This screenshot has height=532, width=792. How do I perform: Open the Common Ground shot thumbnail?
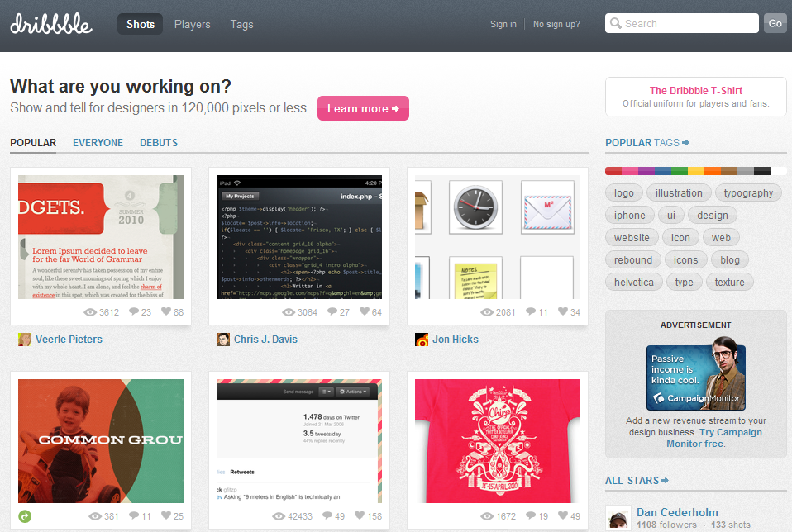(101, 441)
